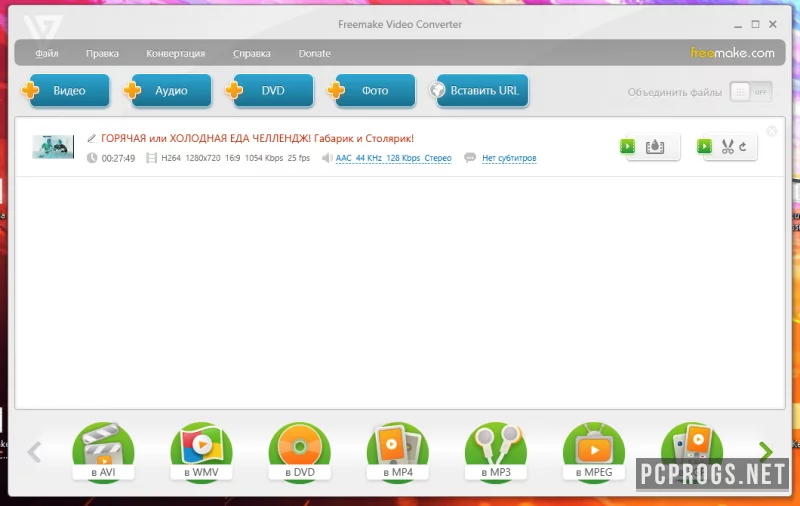Screen dimensions: 800x506
Task: Choose the в AVI output format
Action: [104, 452]
